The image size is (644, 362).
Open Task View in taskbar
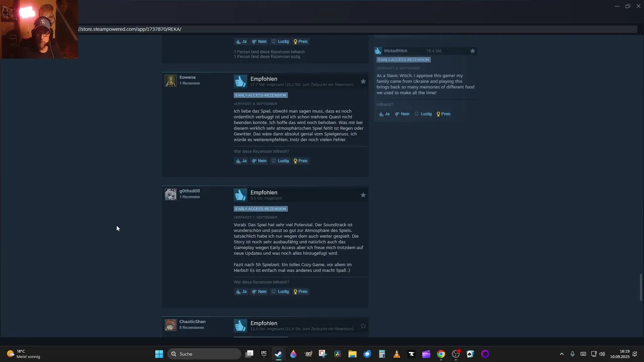tap(249, 354)
